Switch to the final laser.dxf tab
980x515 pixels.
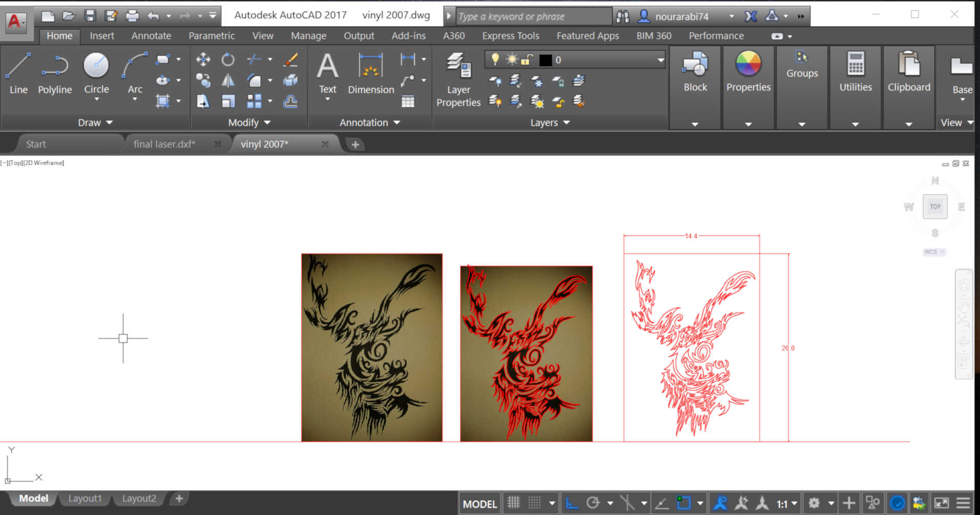pos(164,144)
